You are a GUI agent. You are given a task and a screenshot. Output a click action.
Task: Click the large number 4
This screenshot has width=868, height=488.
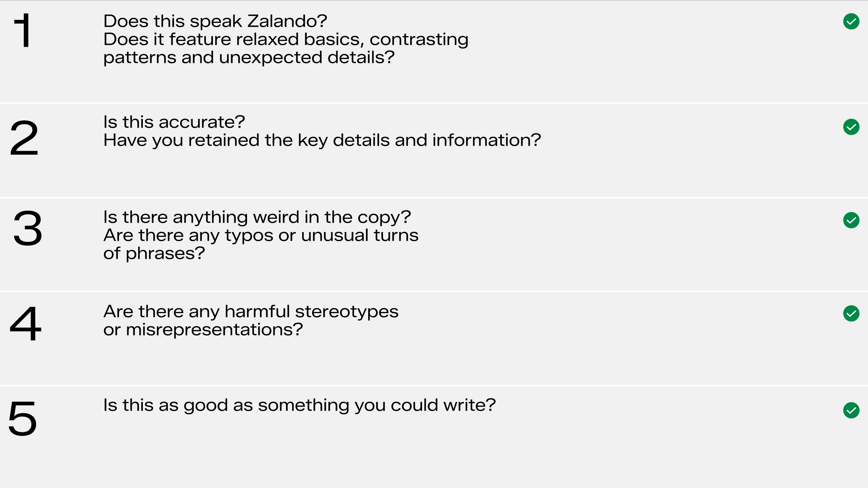pos(25,323)
